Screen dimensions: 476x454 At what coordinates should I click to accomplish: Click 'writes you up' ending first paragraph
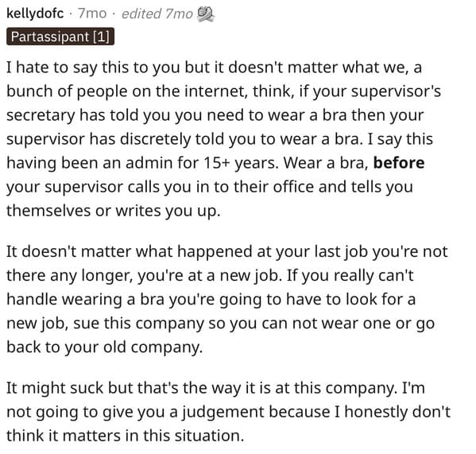(x=168, y=211)
